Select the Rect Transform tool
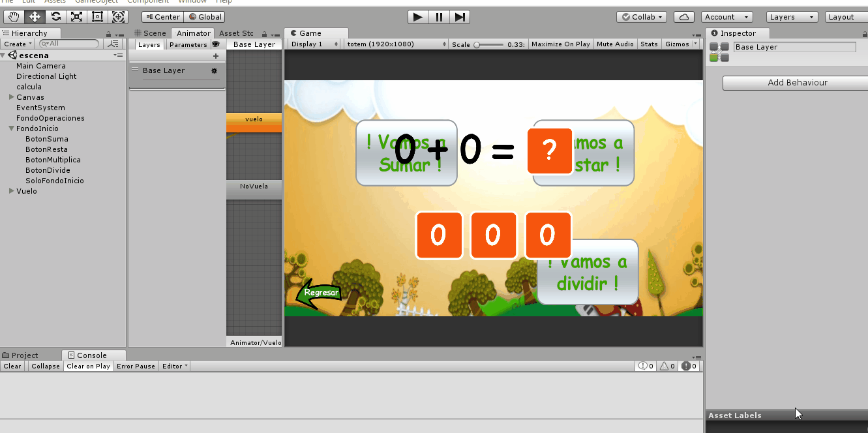 click(x=97, y=17)
